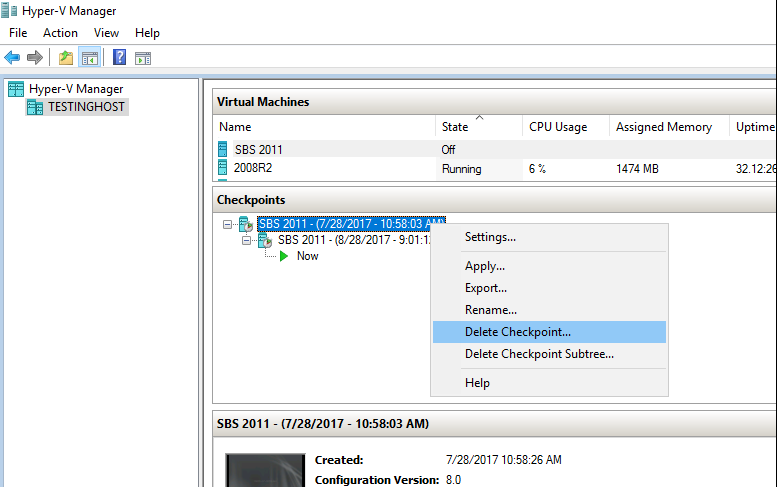777x487 pixels.
Task: Choose Apply... in the context menu
Action: pyautogui.click(x=550, y=266)
